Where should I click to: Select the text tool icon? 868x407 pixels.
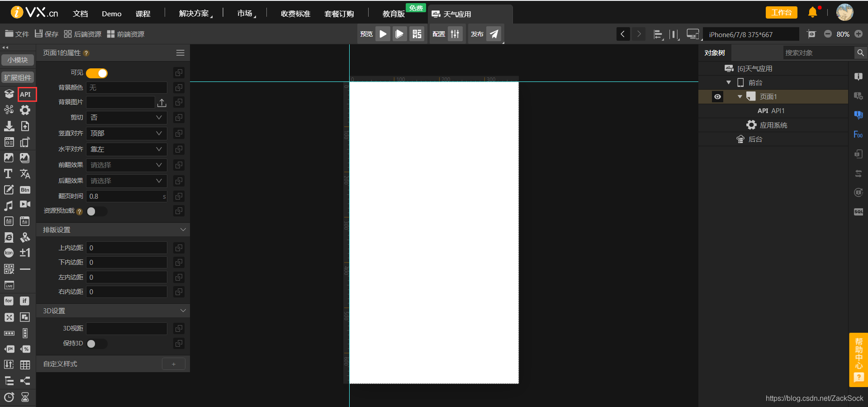[8, 173]
